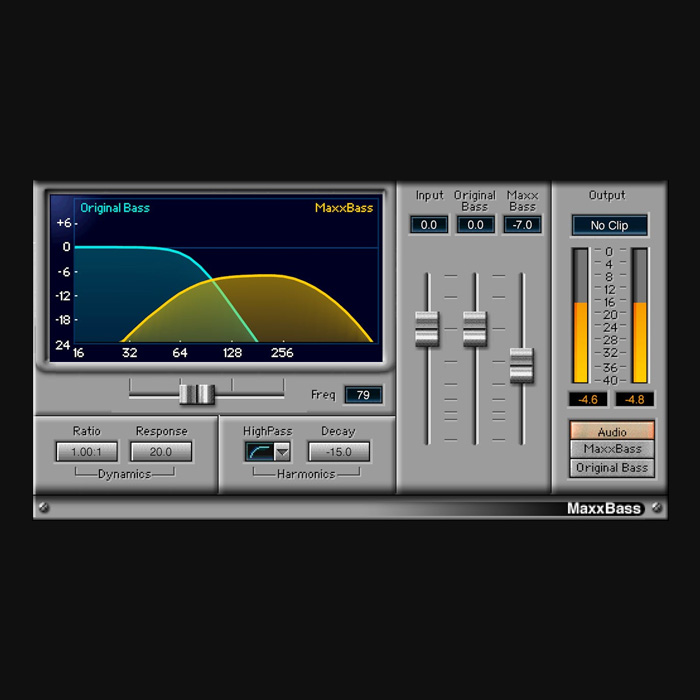This screenshot has height=700, width=700.
Task: Select the Audio monitor mode button
Action: click(612, 431)
